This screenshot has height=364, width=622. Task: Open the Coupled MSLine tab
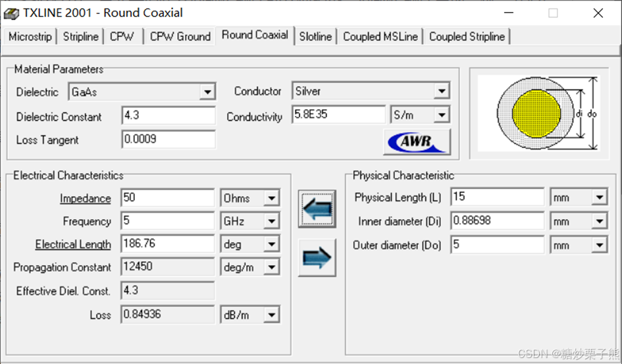380,36
